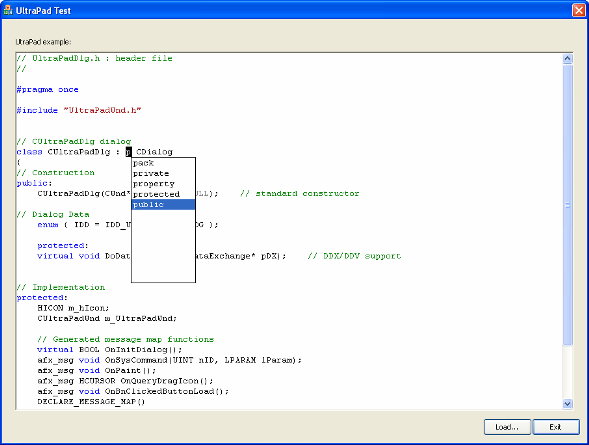Click the 'enum' keyword
This screenshot has width=589, height=445.
click(48, 225)
